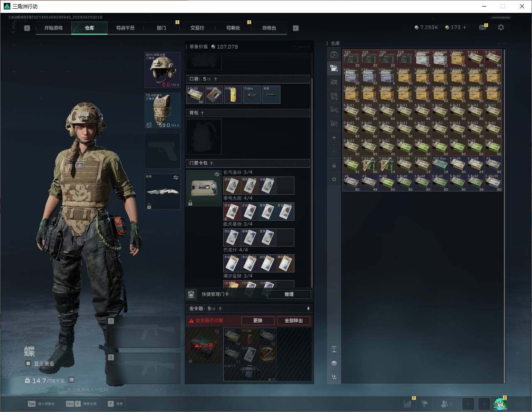Click the help icon beside 门禁卡包
Image resolution: width=532 pixels, height=412 pixels.
click(211, 163)
